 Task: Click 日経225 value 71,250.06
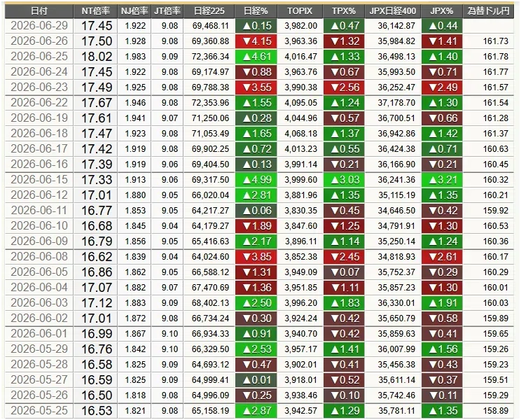210,118
